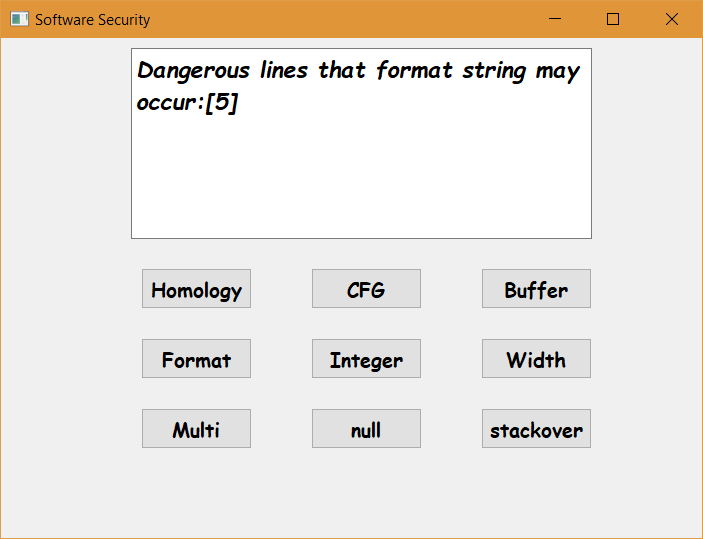Run the null pointer check
This screenshot has width=703, height=539.
click(x=366, y=429)
